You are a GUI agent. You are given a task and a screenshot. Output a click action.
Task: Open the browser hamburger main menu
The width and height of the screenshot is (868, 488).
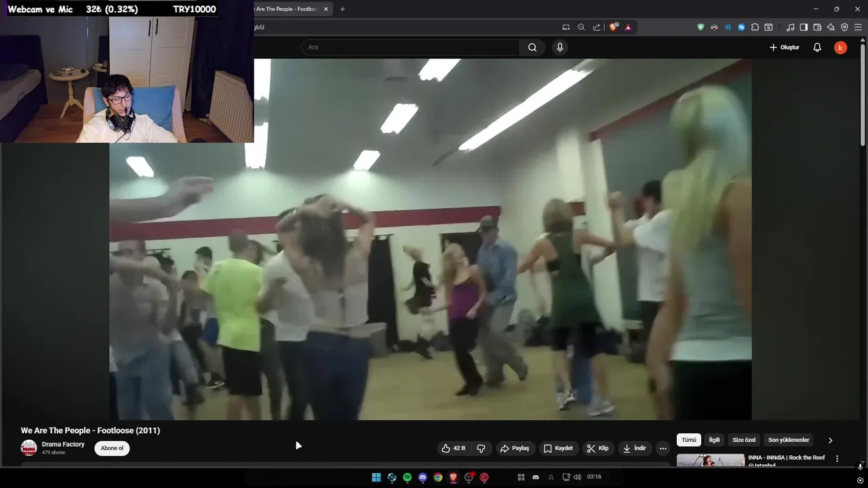point(858,27)
